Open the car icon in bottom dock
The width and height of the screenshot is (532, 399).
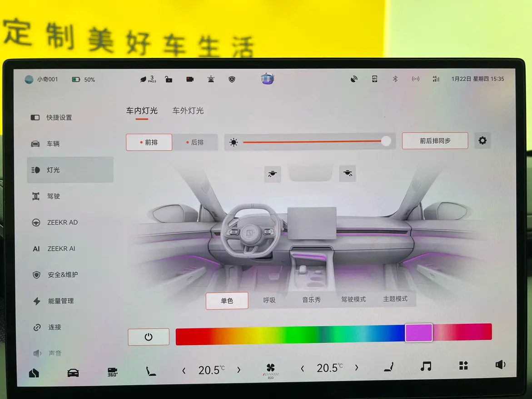click(x=73, y=373)
